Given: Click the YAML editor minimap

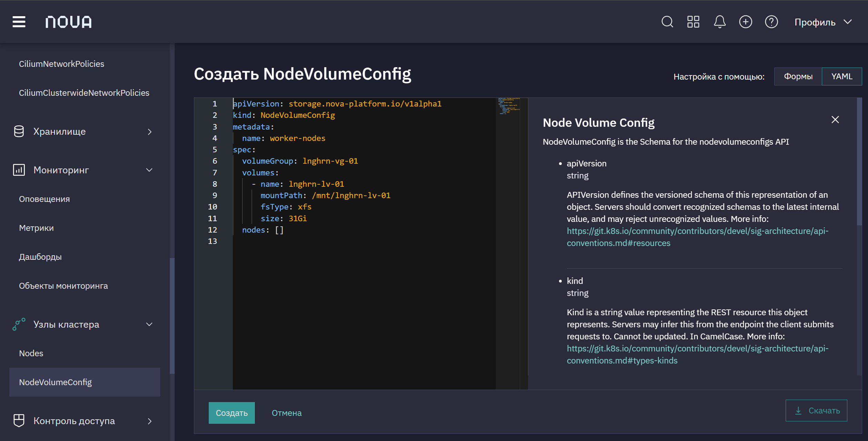Looking at the screenshot, I should tap(509, 106).
